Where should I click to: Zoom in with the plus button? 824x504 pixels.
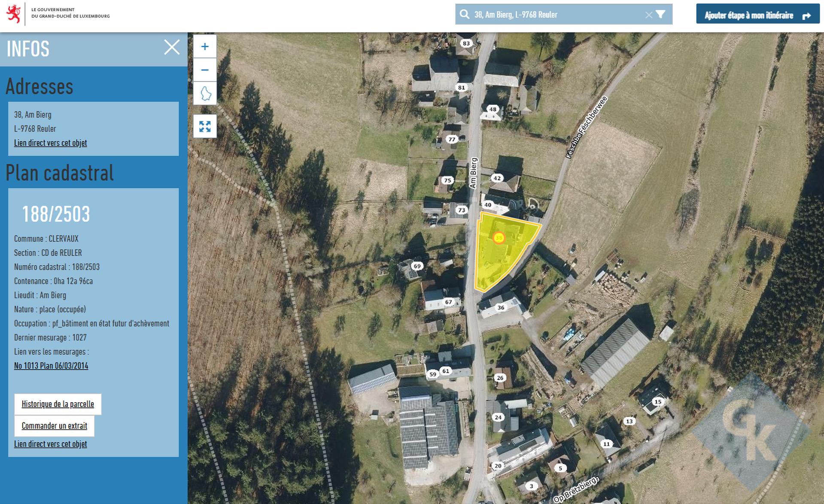[205, 46]
